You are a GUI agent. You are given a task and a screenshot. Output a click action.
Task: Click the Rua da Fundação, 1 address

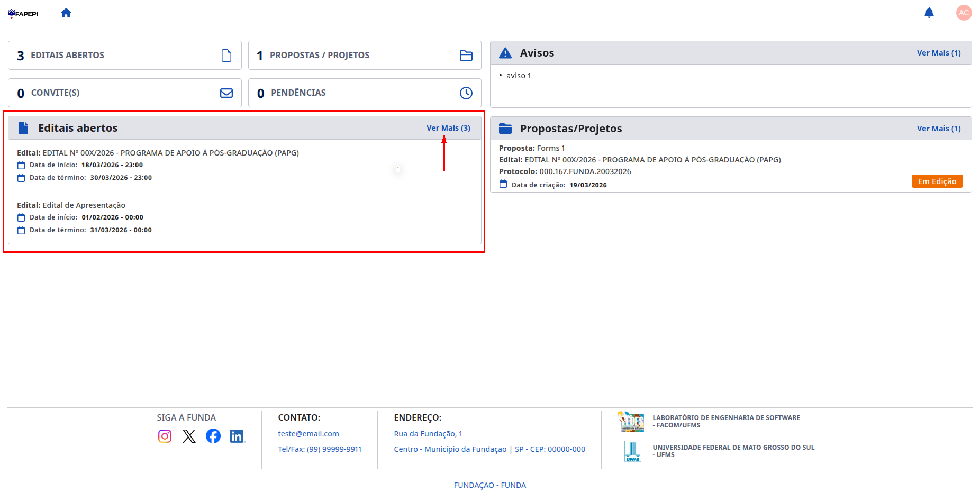(x=428, y=434)
